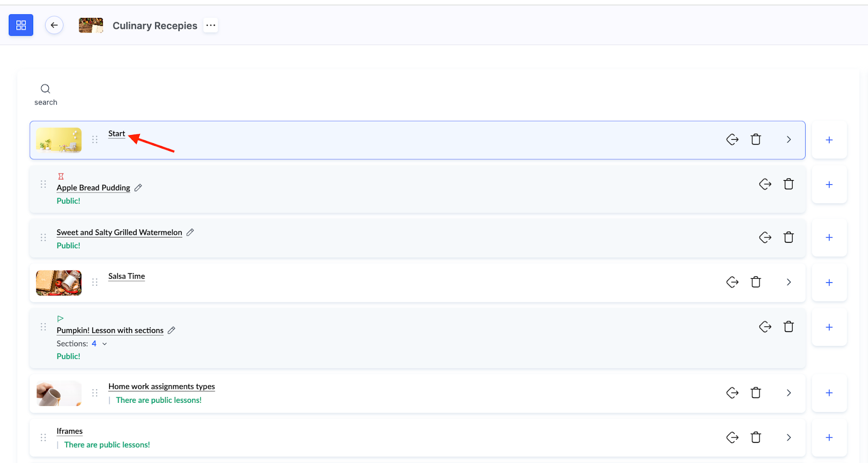This screenshot has height=463, width=868.
Task: Click drag handle of Apple Bread Pudding
Action: [x=43, y=184]
